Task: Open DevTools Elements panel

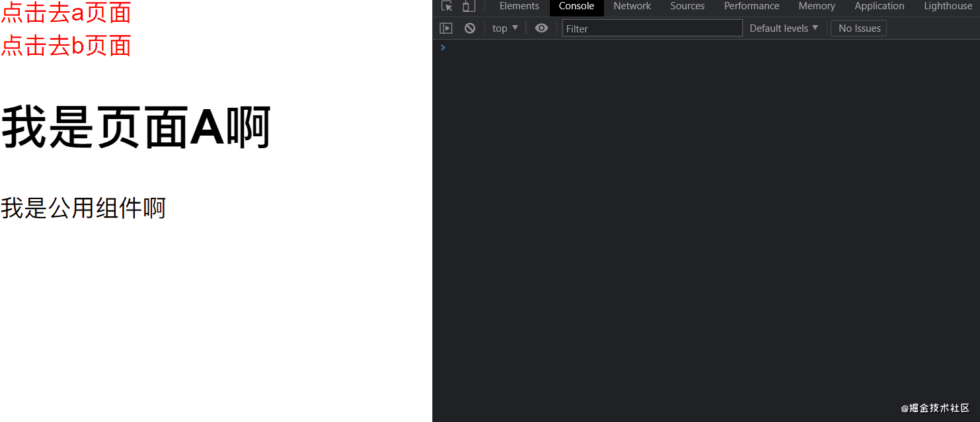Action: [x=519, y=6]
